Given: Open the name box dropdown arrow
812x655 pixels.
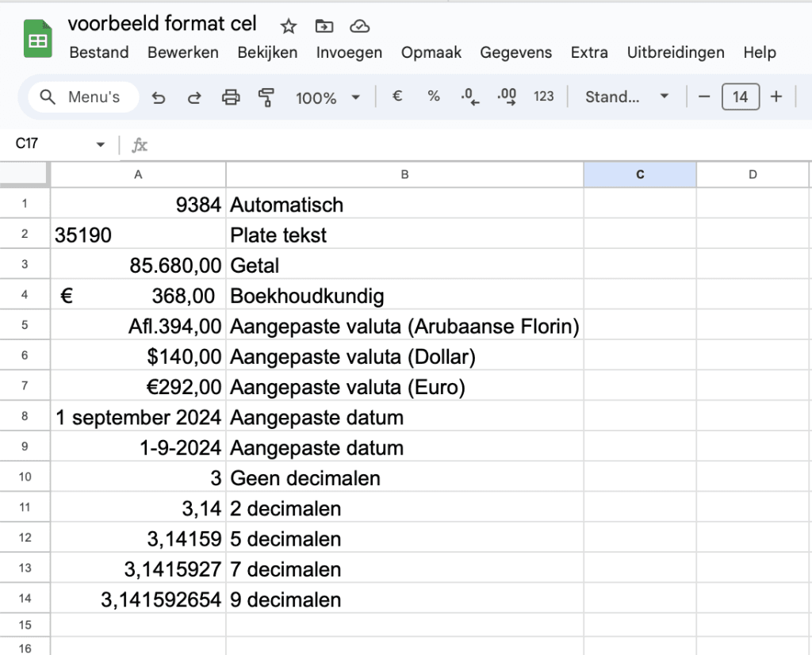Looking at the screenshot, I should pyautogui.click(x=101, y=144).
